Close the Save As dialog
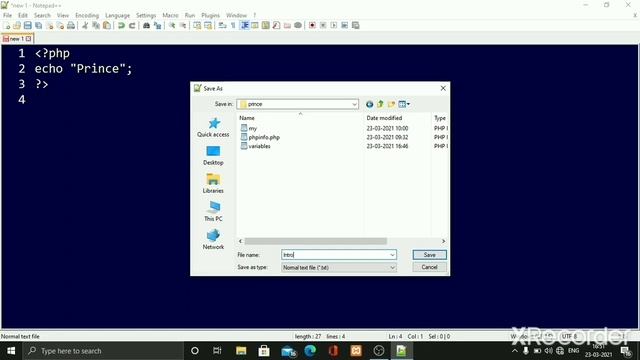The width and height of the screenshot is (640, 360). [x=443, y=88]
